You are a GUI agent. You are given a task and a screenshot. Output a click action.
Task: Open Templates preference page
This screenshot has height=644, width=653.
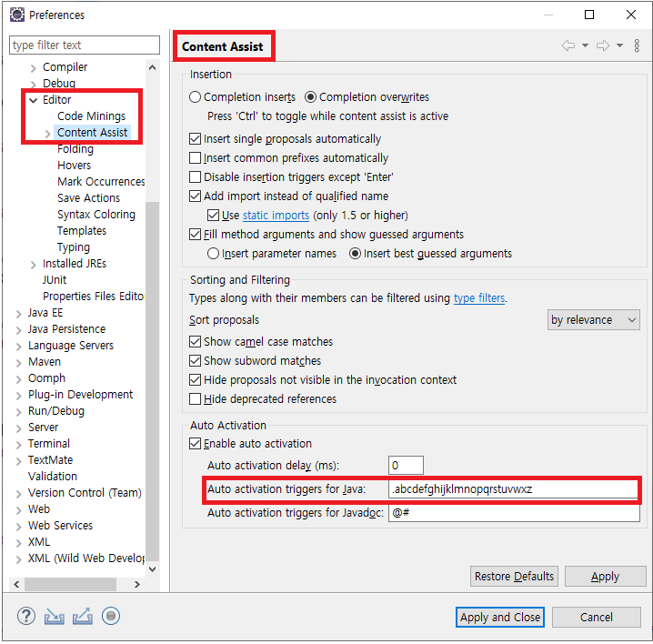(x=82, y=231)
